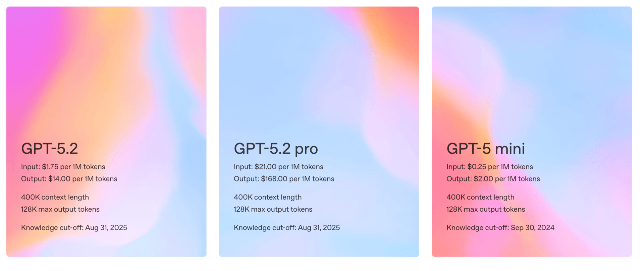This screenshot has width=644, height=271.
Task: Select GPT-5 mini output price $2.00 line
Action: coord(493,179)
